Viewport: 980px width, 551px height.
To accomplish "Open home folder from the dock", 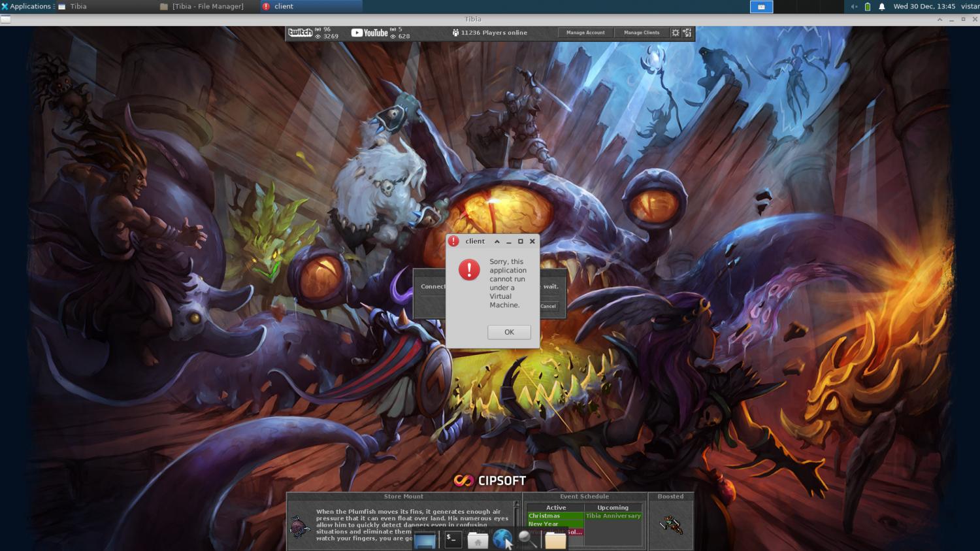I will pos(478,540).
